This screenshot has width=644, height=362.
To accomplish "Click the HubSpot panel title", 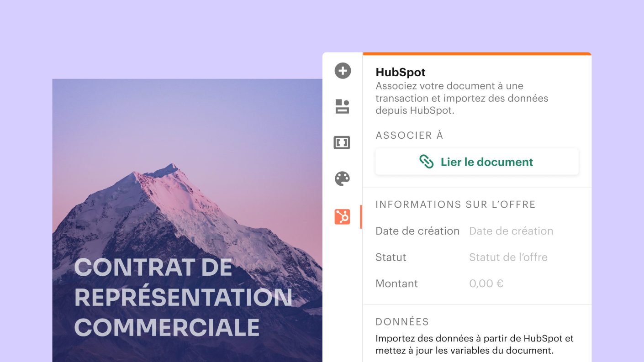I will point(401,72).
